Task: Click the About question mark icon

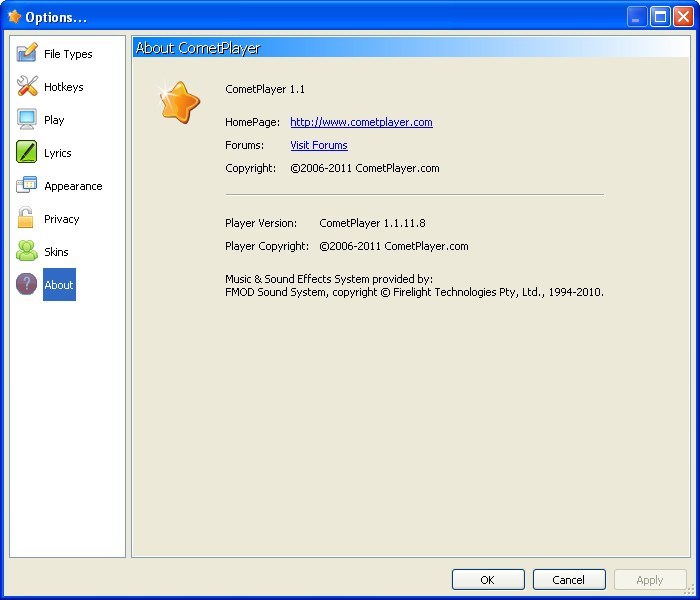Action: pyautogui.click(x=26, y=284)
